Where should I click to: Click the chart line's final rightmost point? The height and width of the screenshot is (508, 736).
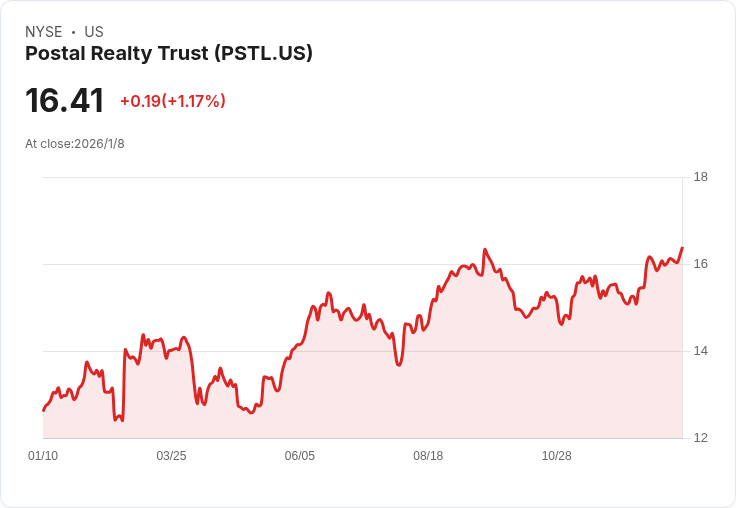pyautogui.click(x=682, y=247)
